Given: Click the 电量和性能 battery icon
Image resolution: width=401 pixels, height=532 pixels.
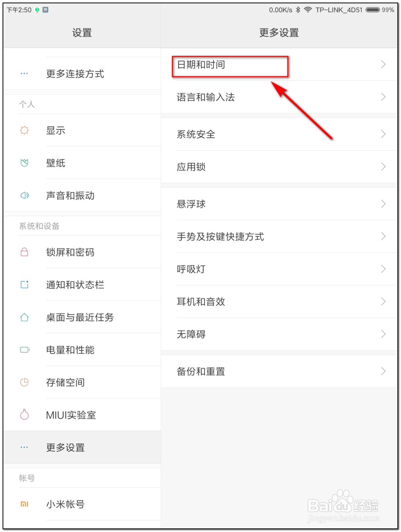Looking at the screenshot, I should coord(24,350).
